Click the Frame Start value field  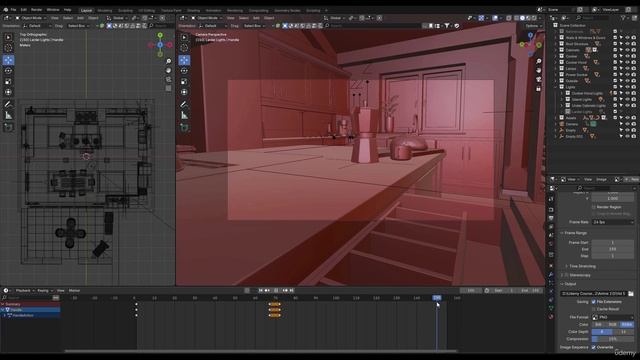click(613, 242)
